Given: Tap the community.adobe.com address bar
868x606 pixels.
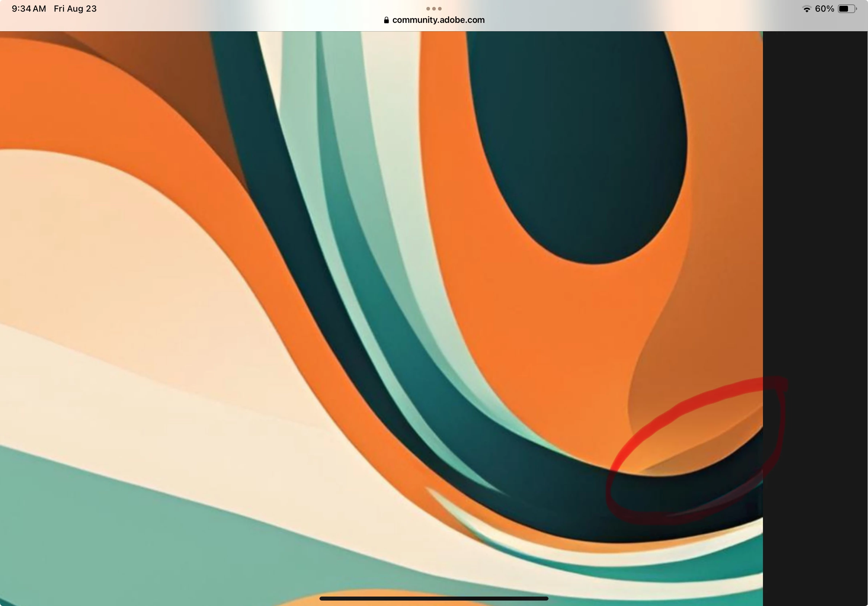Looking at the screenshot, I should pos(438,20).
